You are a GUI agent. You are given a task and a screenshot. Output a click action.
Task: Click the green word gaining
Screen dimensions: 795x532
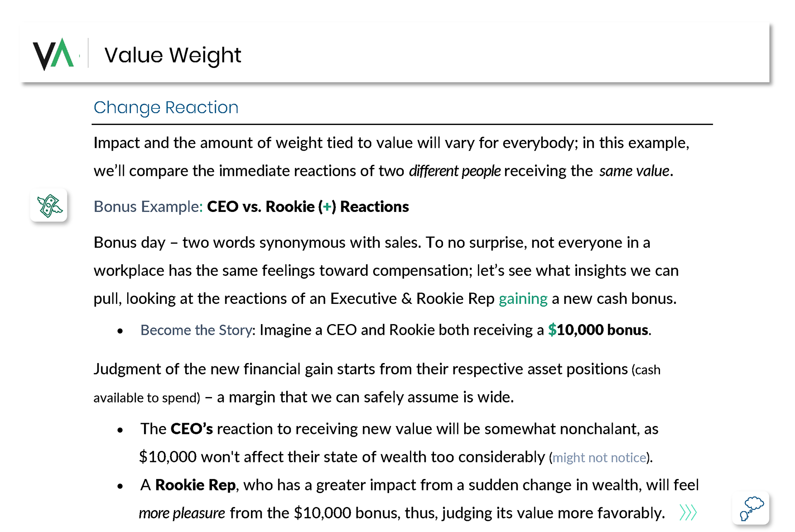pyautogui.click(x=523, y=298)
